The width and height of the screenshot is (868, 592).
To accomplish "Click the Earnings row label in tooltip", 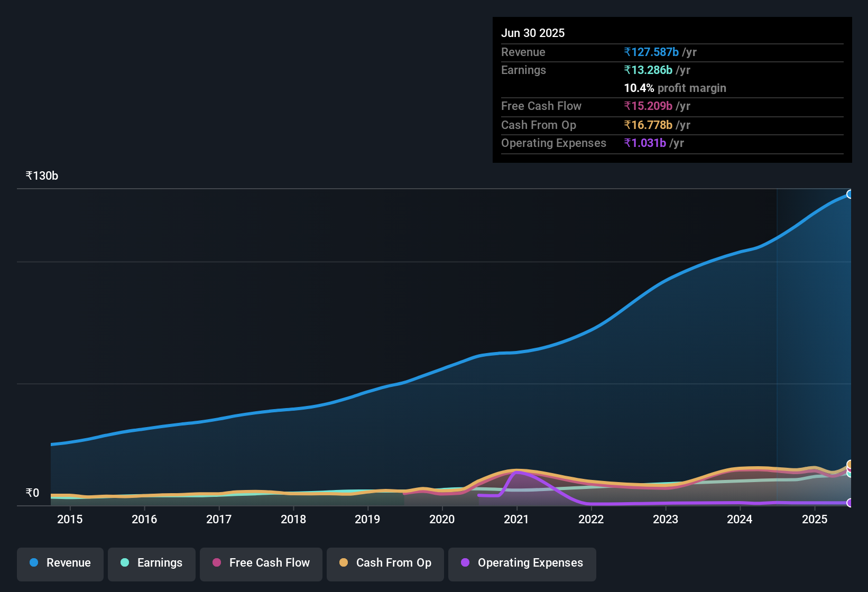I will [523, 70].
